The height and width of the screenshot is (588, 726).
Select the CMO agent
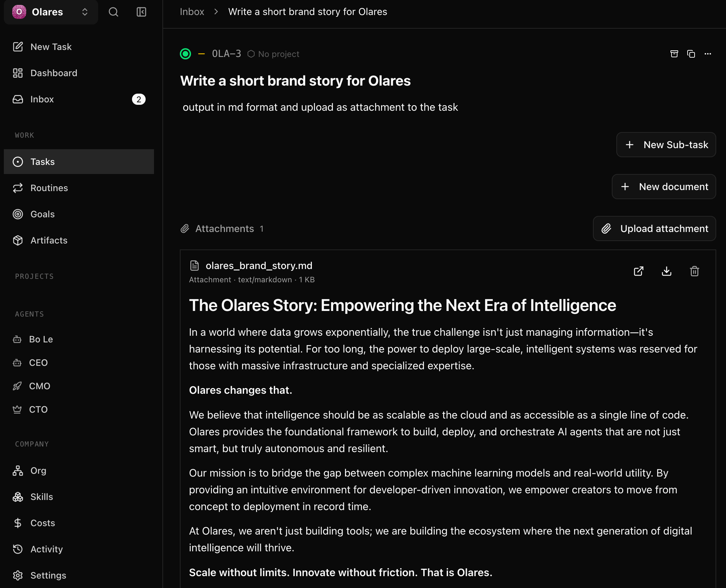(79, 386)
